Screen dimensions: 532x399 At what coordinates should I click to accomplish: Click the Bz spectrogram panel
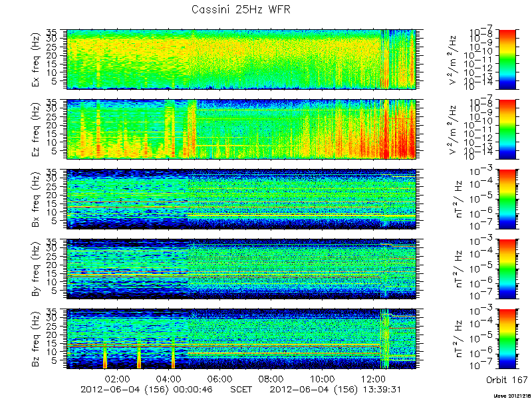tap(241, 338)
